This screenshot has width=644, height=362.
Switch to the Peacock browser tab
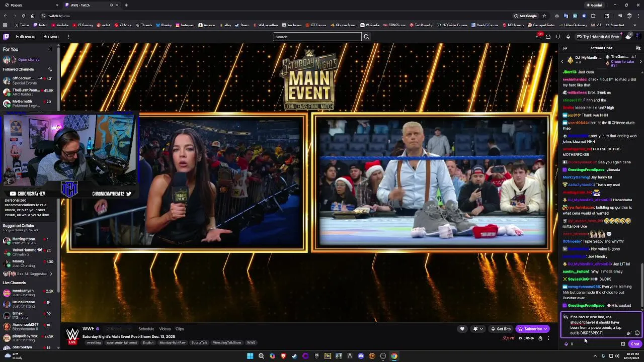pos(30,5)
